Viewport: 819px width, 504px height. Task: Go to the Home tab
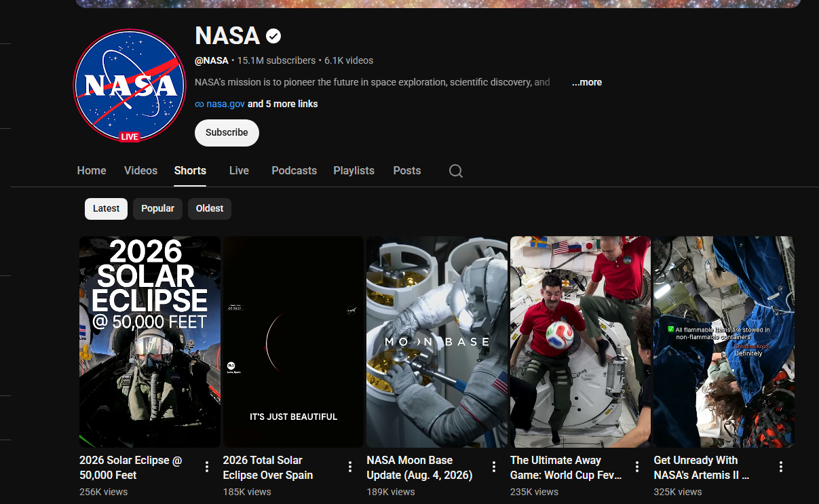tap(92, 171)
